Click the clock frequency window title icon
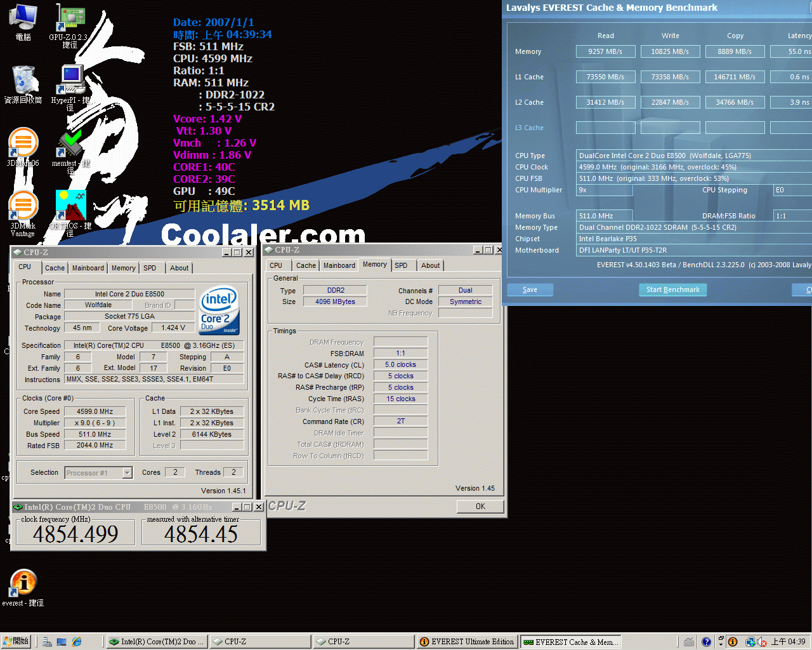 18,507
